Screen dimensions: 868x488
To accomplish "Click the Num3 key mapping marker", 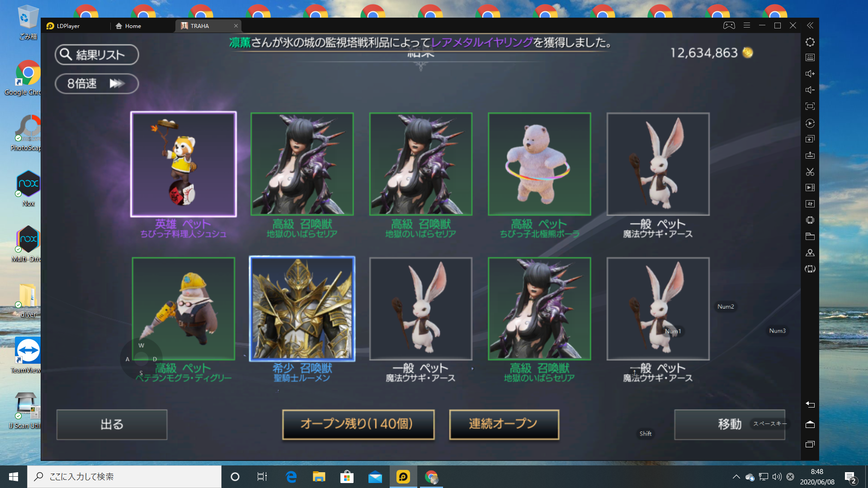I will pos(777,331).
